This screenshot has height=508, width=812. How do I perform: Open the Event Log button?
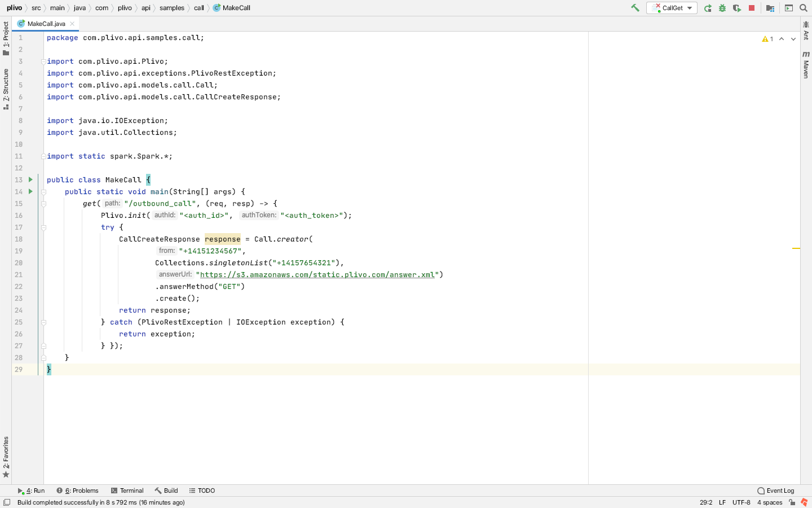pyautogui.click(x=776, y=491)
